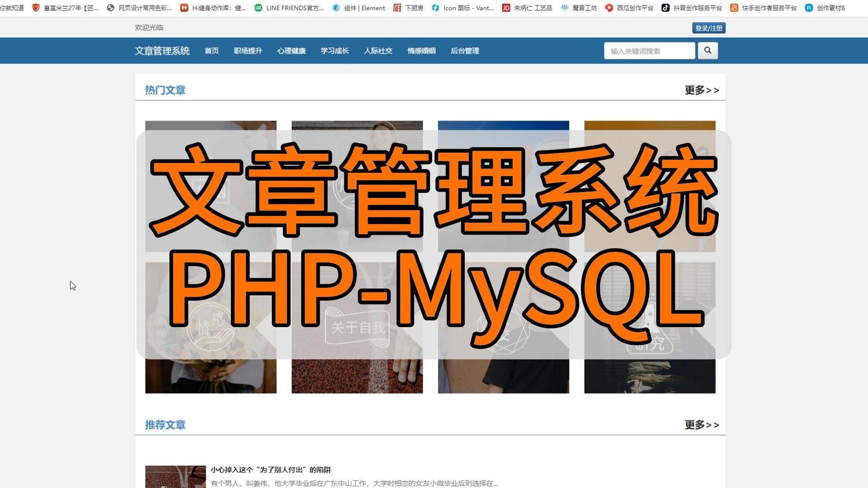The height and width of the screenshot is (488, 868).
Task: Open 职场提升 navigation menu
Action: [246, 51]
